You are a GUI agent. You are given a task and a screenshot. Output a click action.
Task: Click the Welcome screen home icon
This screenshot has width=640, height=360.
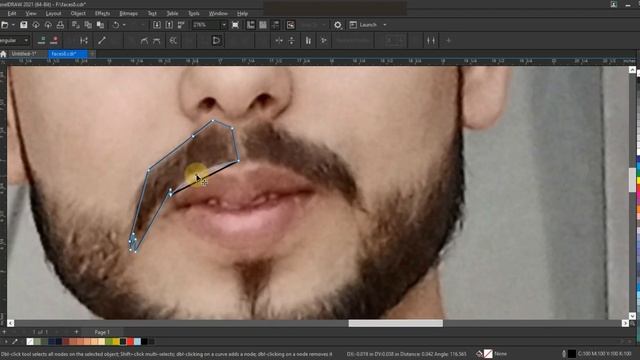pyautogui.click(x=3, y=54)
